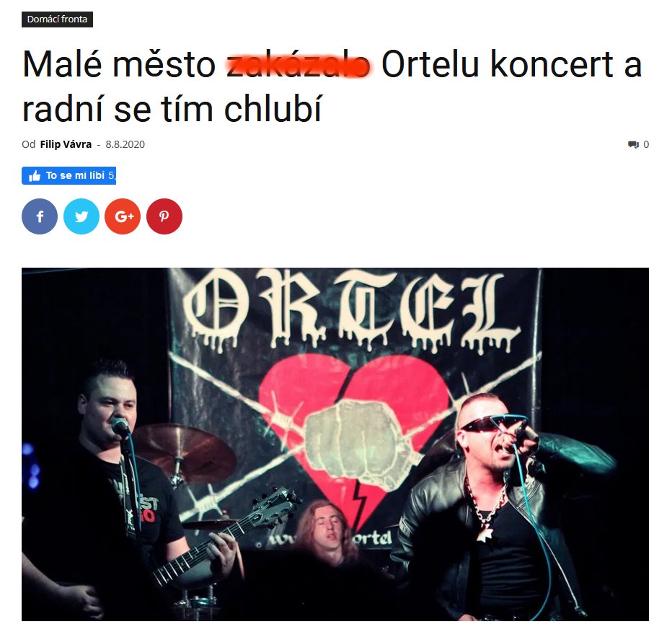
Task: Share article via Google Plus icon
Action: click(x=123, y=216)
